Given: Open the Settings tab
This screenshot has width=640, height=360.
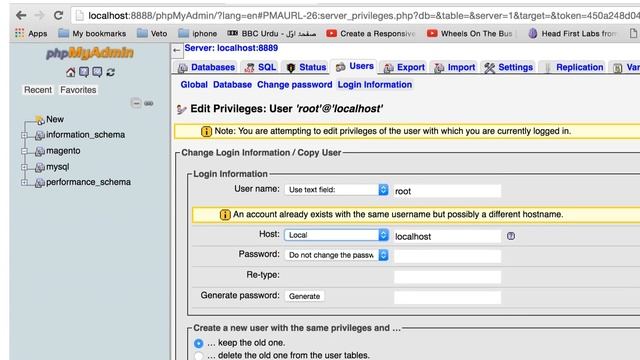Looking at the screenshot, I should 508,67.
